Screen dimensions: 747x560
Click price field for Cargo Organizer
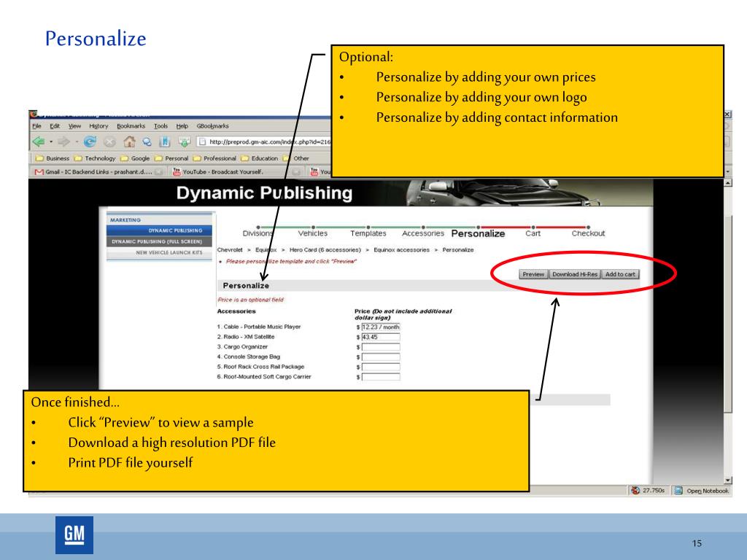click(x=381, y=347)
